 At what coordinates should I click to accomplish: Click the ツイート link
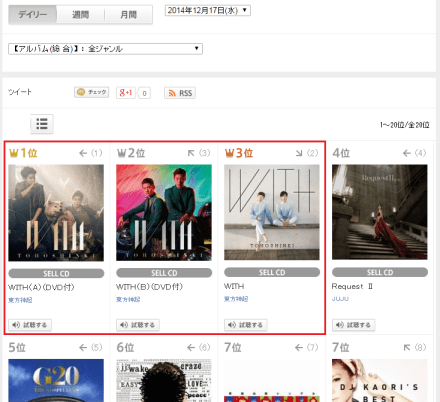pos(20,92)
